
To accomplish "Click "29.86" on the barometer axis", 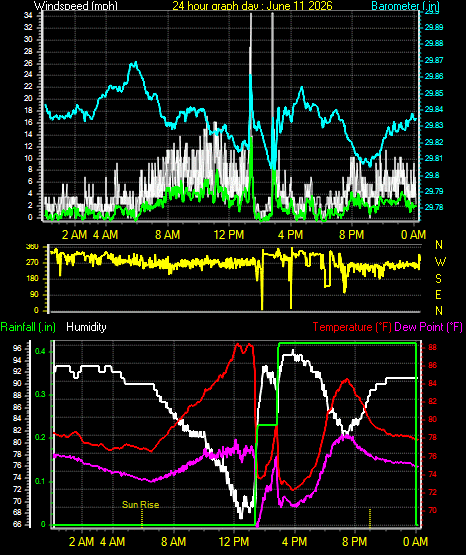I will point(433,76).
